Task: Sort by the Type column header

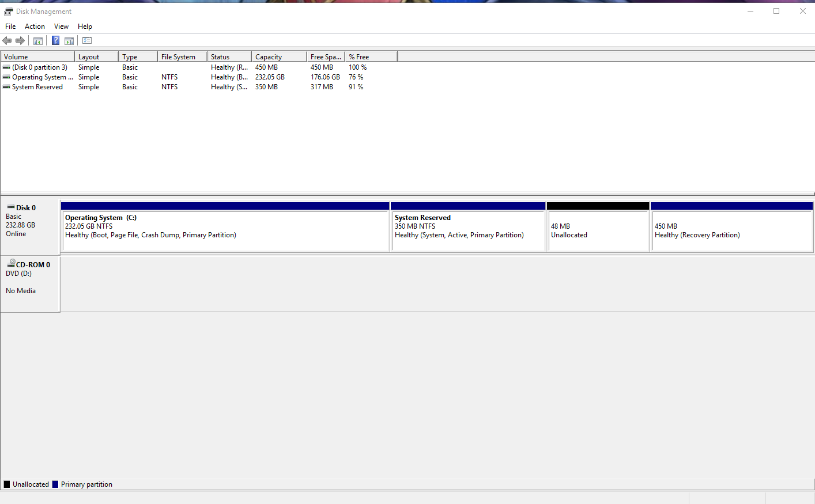Action: point(138,56)
